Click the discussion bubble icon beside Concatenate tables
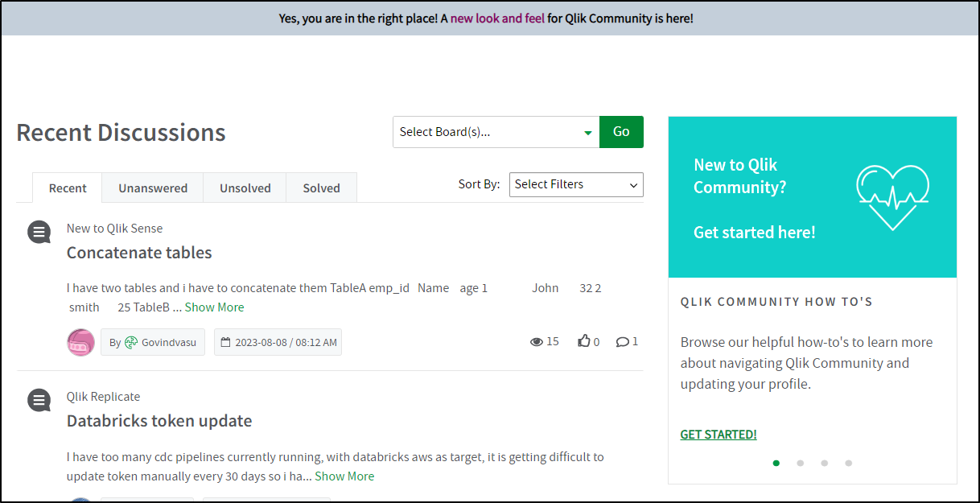 (x=39, y=233)
